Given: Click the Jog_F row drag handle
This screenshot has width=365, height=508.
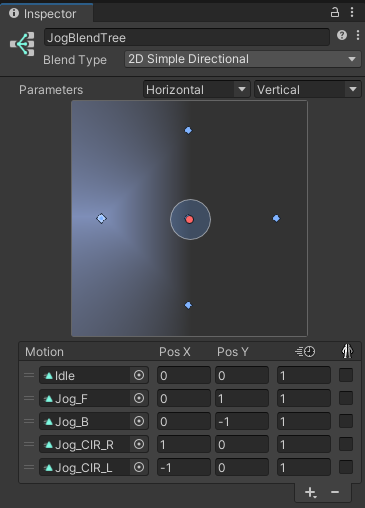Looking at the screenshot, I should pos(29,398).
